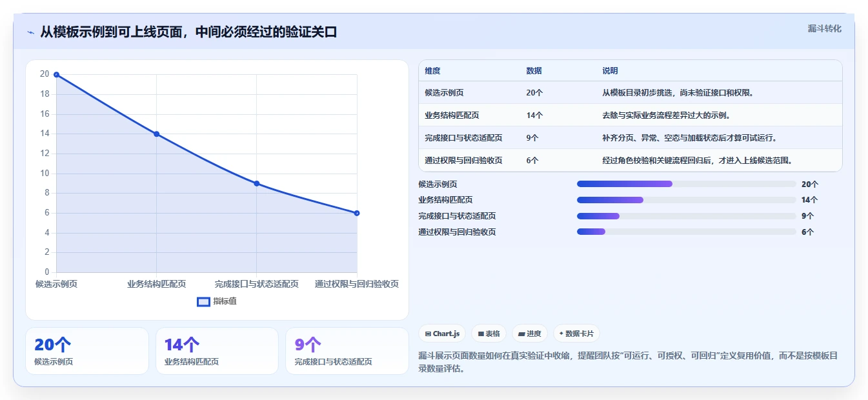
Task: Open the 20个 候选示例页 data card
Action: [x=87, y=351]
